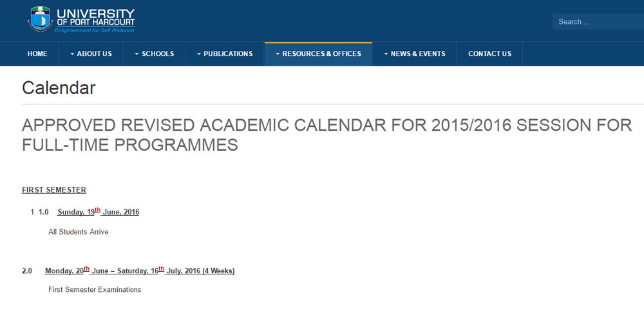Click the arrow beside News & Events
This screenshot has height=324, width=644.
386,54
